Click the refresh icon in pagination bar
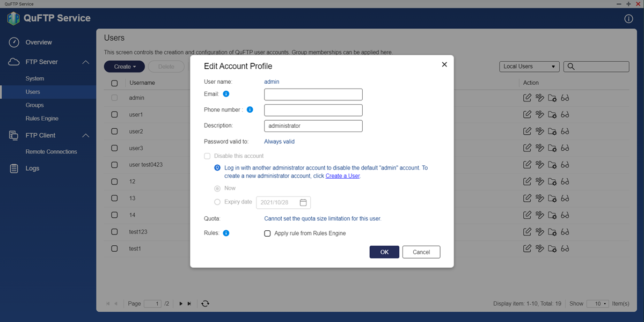Viewport: 644px width, 322px height. 205,304
